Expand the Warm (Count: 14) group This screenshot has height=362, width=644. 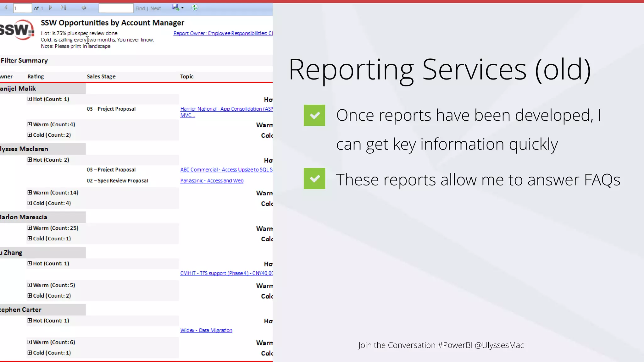[x=30, y=192]
